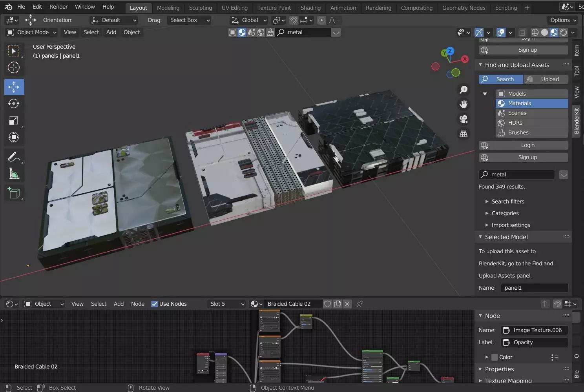
Task: Select the Transform tool
Action: (x=14, y=137)
